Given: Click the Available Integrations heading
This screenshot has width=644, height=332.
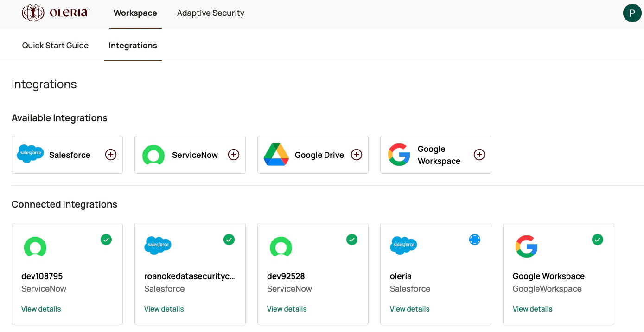Looking at the screenshot, I should tap(59, 118).
